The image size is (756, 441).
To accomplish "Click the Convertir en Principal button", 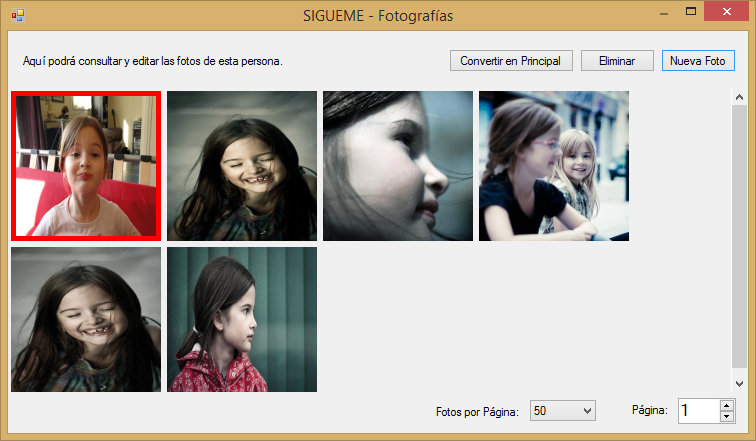I will tap(511, 61).
